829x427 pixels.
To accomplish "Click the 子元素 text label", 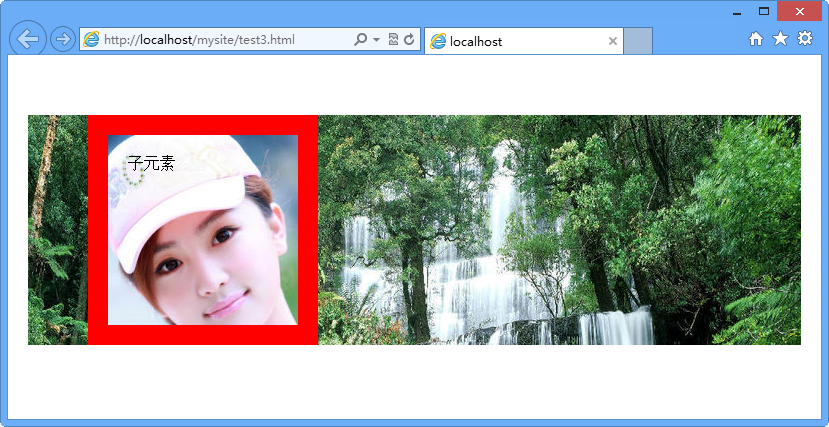I will pos(151,164).
